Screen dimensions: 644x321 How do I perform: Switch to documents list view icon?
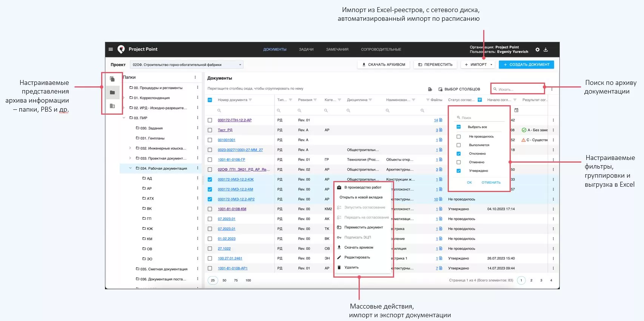pos(112,79)
